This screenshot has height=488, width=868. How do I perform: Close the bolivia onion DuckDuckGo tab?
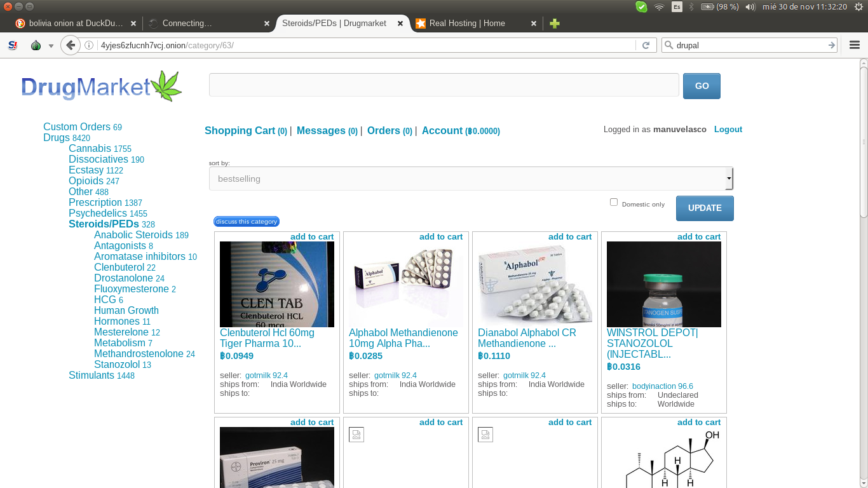click(133, 24)
